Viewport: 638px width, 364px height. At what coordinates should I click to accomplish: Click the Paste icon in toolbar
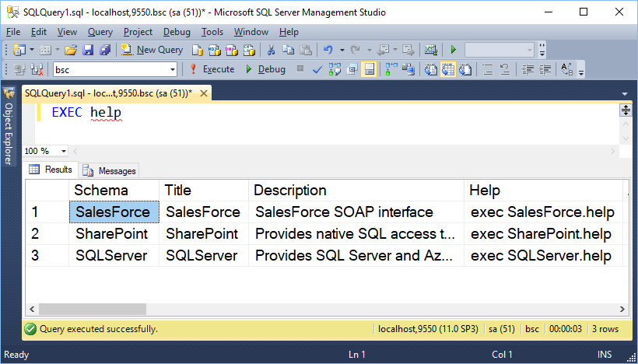point(306,50)
